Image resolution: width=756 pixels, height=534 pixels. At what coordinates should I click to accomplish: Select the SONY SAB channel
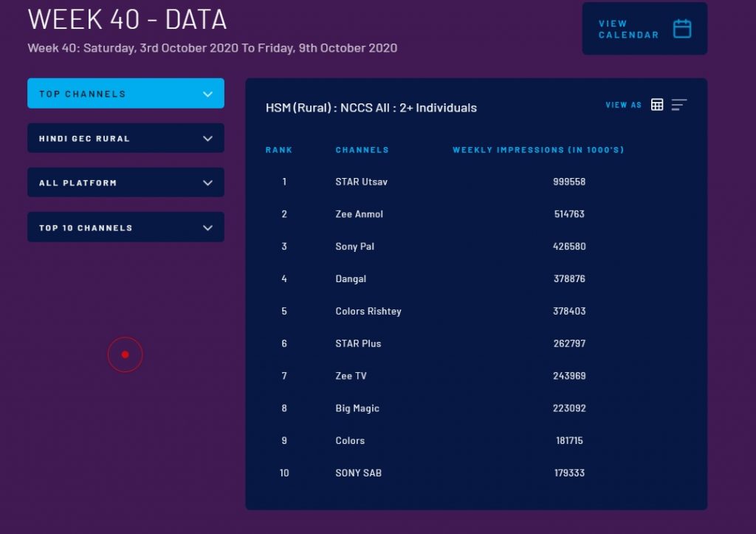[x=358, y=473]
